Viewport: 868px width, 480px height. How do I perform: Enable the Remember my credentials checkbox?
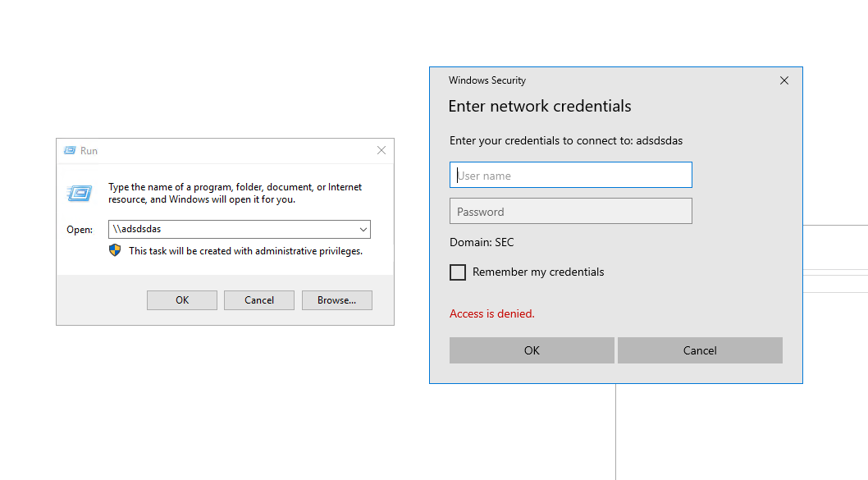458,272
